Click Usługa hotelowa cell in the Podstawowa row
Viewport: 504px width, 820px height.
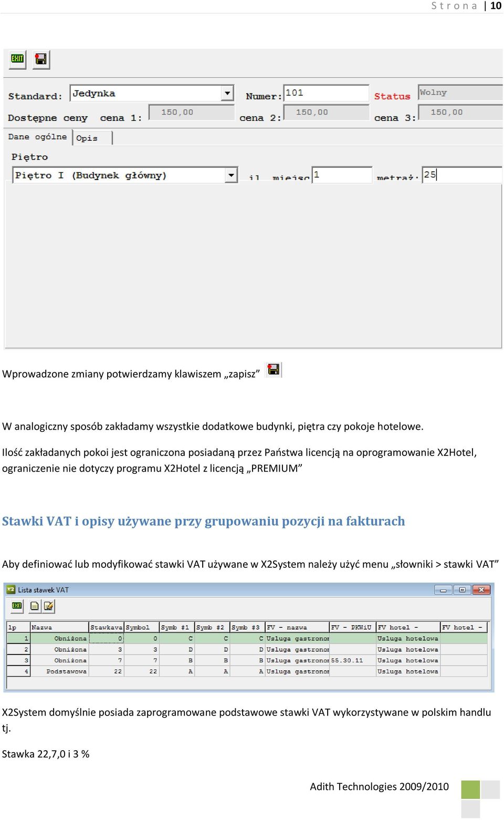click(x=408, y=671)
